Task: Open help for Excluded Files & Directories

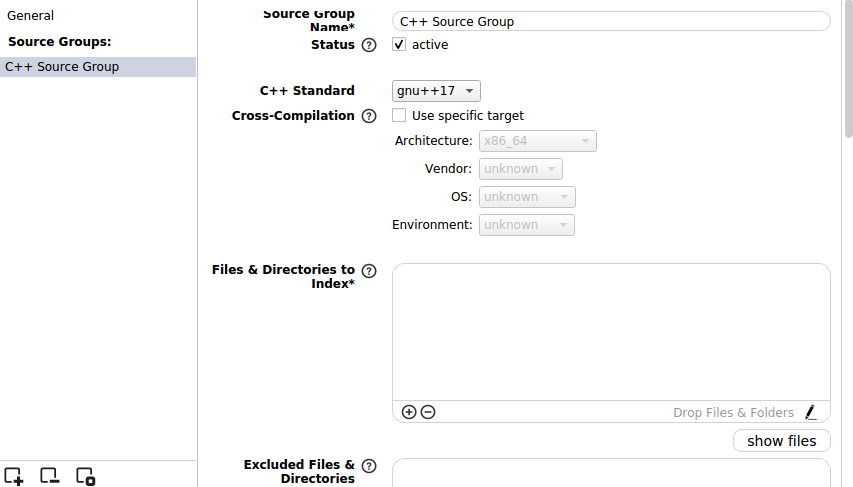Action: [369, 466]
